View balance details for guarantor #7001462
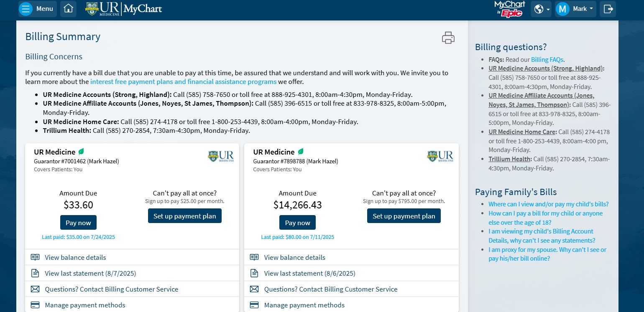The height and width of the screenshot is (312, 644). (x=75, y=257)
